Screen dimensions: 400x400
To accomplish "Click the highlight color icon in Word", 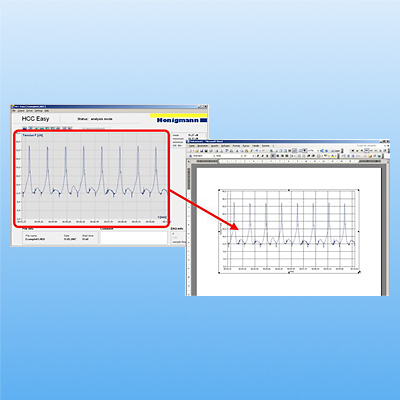I will 325,156.
